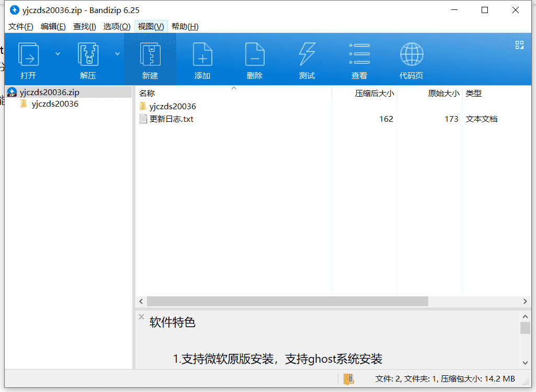536x392 pixels.
Task: Click right arrow of horizontal scrollbar
Action: pyautogui.click(x=525, y=302)
